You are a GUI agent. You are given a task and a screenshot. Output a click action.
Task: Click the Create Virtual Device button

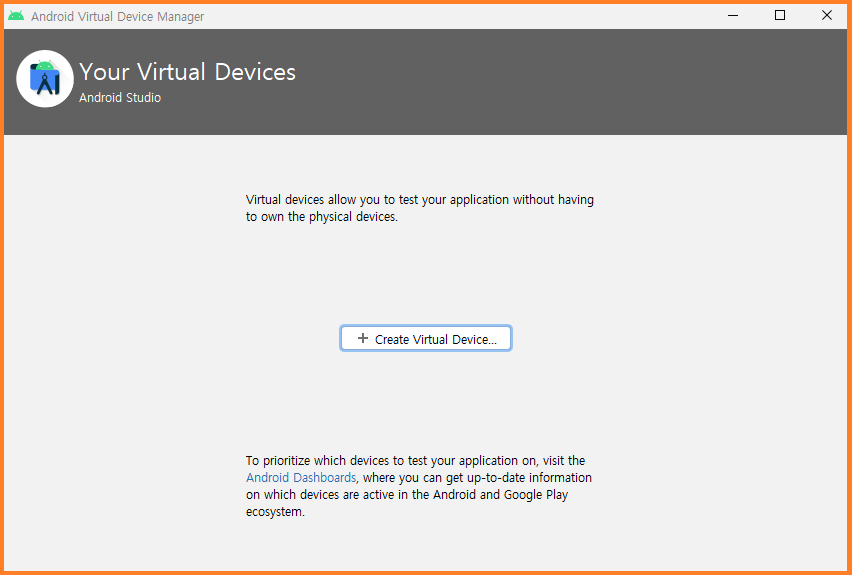[x=425, y=339]
